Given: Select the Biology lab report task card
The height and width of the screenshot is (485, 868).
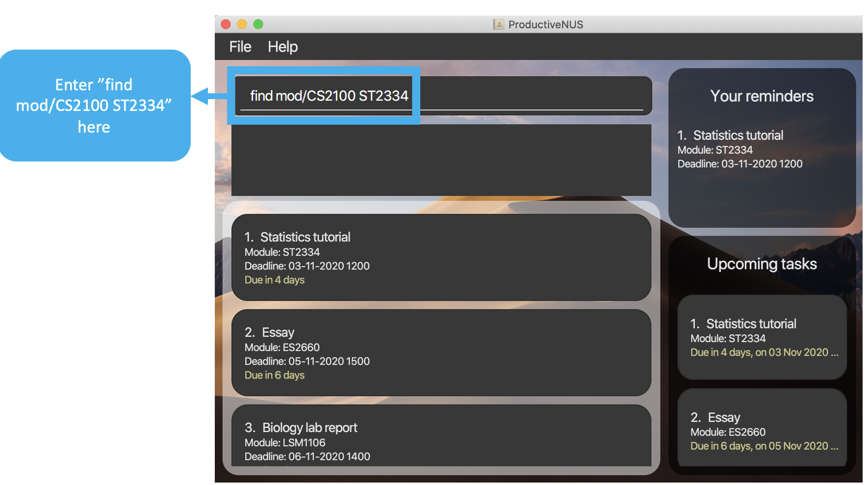Looking at the screenshot, I should (x=441, y=435).
